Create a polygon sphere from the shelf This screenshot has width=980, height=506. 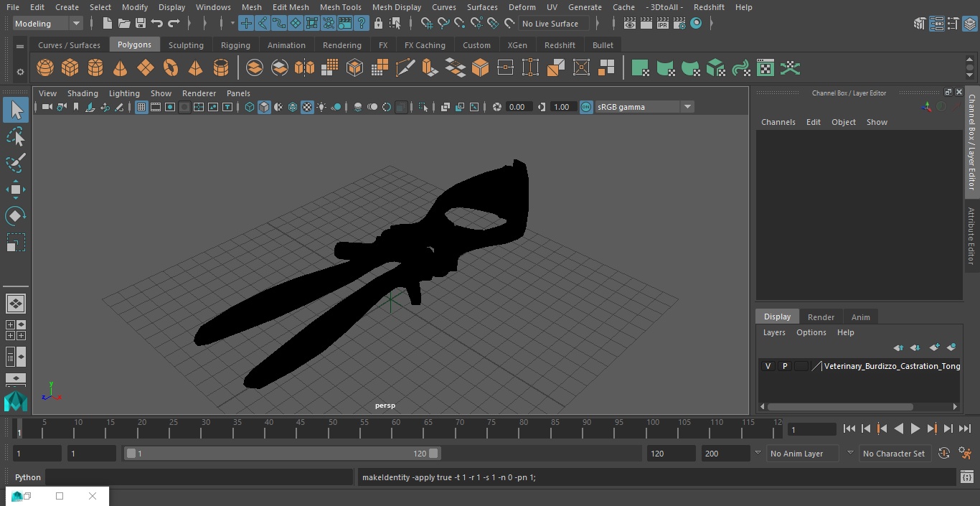coord(45,68)
